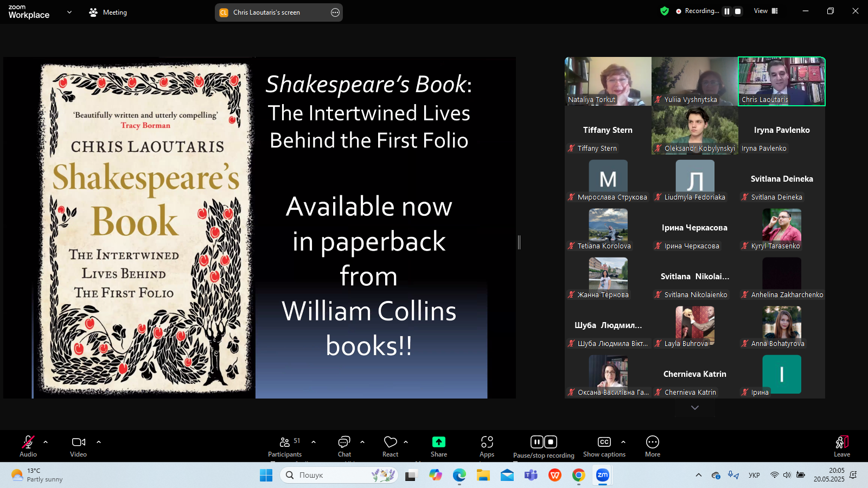Leave the meeting
This screenshot has width=868, height=488.
[x=841, y=446]
